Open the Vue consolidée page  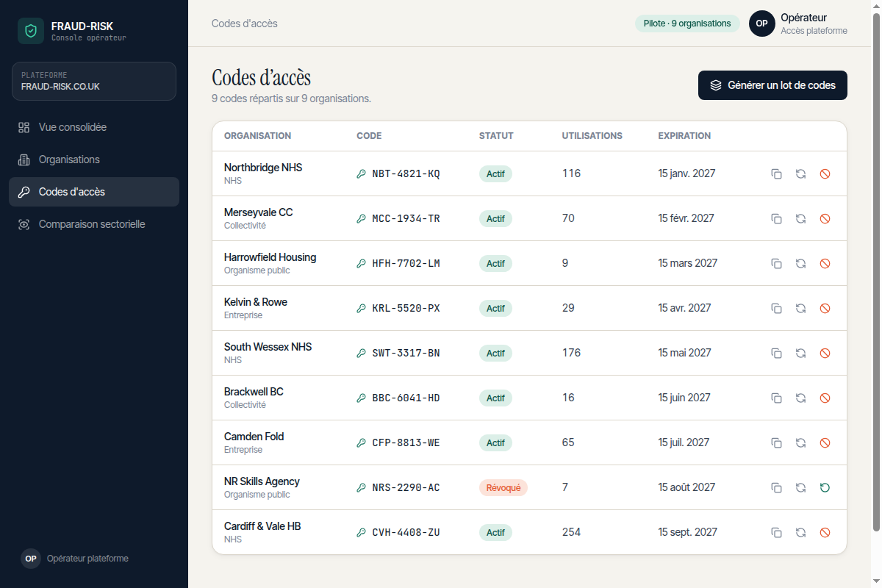94,127
